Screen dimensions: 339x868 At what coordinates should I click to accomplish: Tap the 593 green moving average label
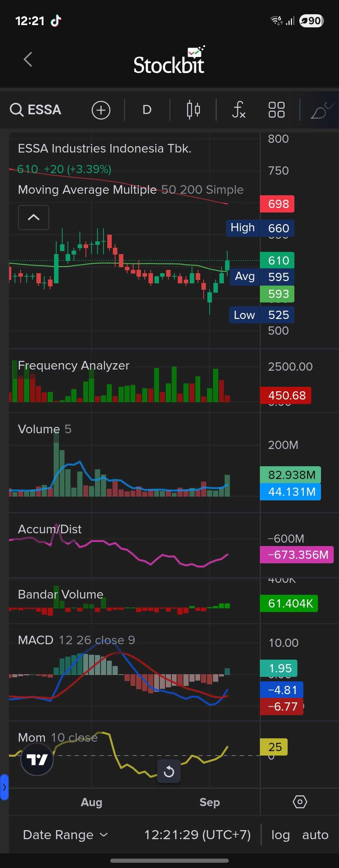pyautogui.click(x=277, y=294)
